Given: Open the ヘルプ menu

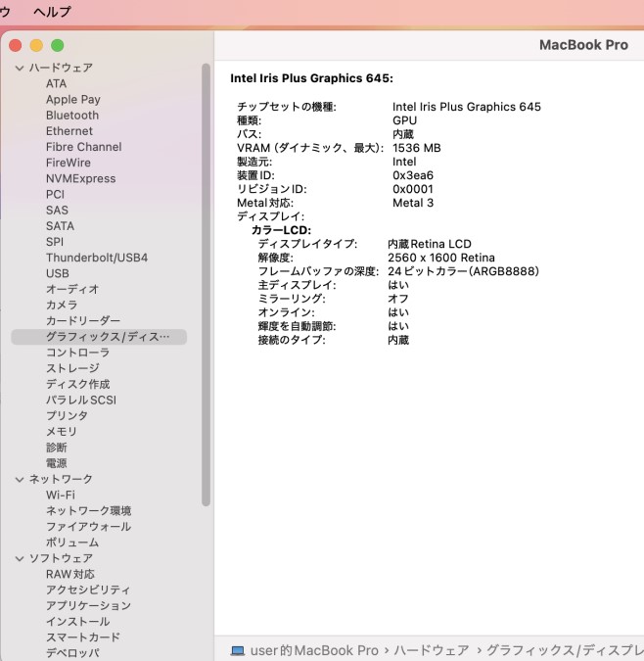Looking at the screenshot, I should (52, 12).
